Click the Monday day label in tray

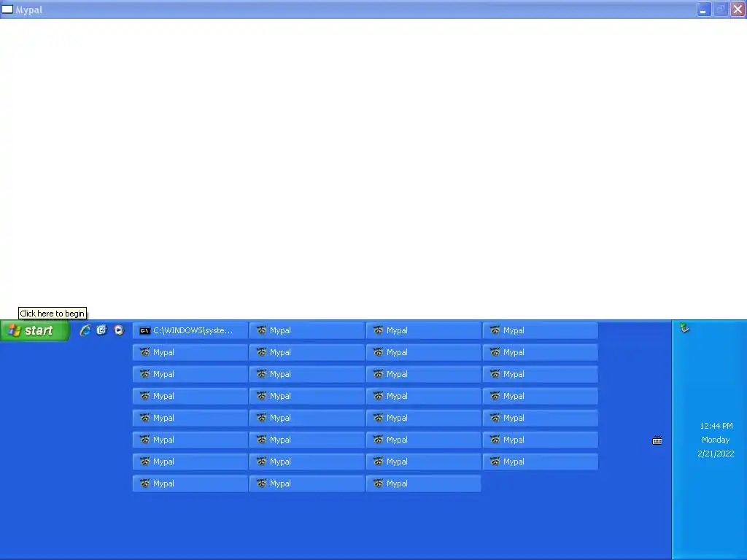[x=716, y=440]
